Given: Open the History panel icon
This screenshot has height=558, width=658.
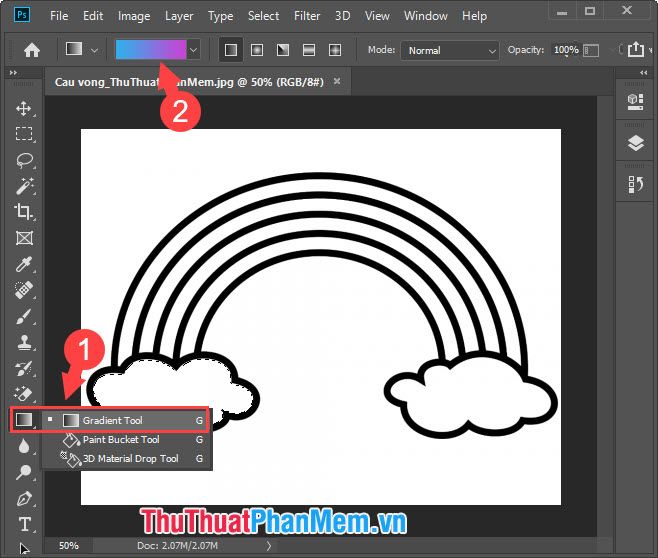Looking at the screenshot, I should [x=635, y=184].
